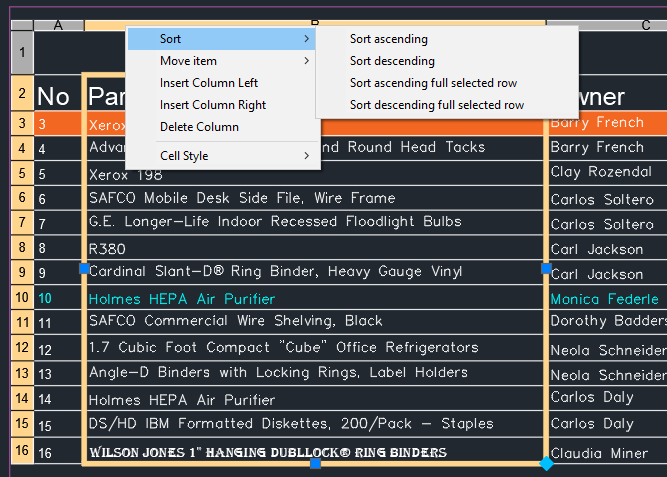Select row header 3
Screen dimensions: 667x477
coord(22,123)
